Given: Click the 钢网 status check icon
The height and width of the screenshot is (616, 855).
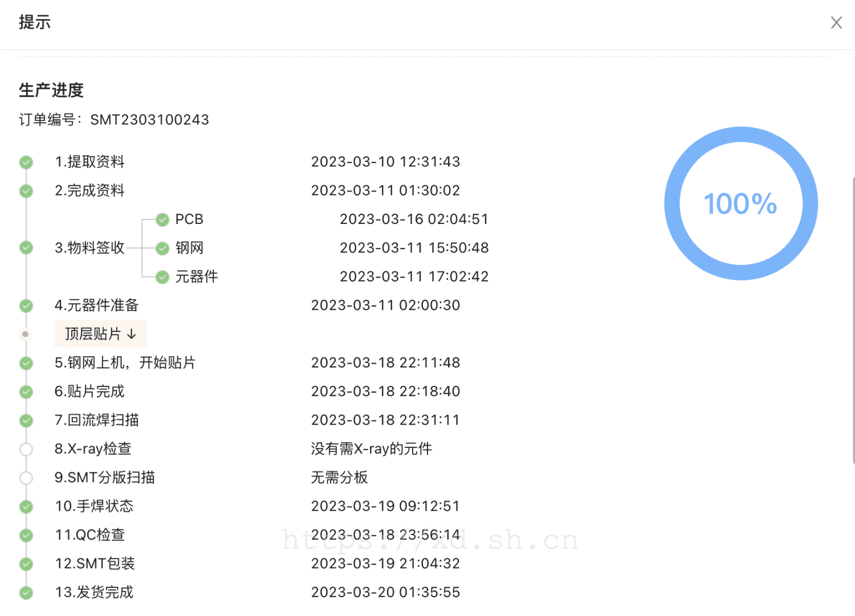Looking at the screenshot, I should pos(162,248).
